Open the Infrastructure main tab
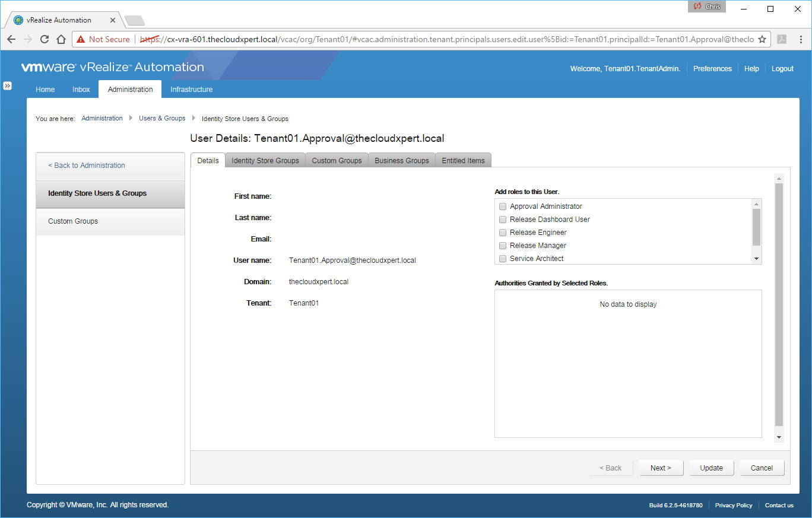 point(191,90)
